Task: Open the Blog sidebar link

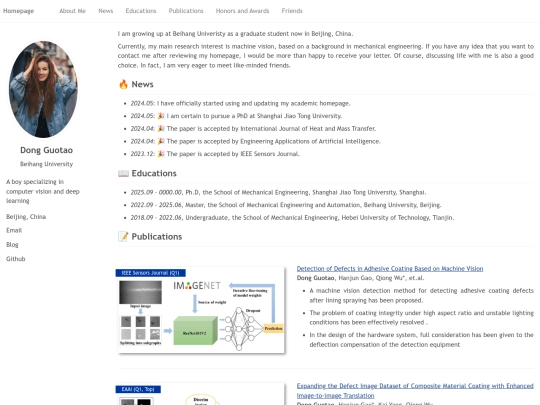Action: click(x=12, y=245)
